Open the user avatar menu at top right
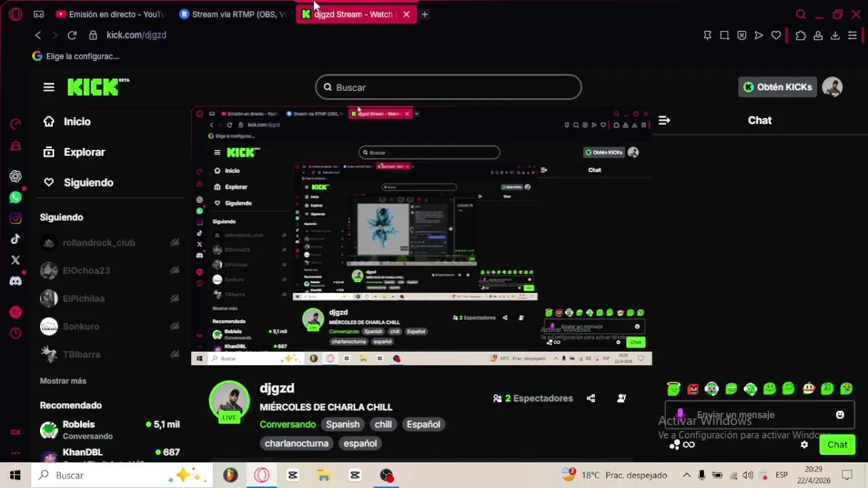The image size is (868, 488). 832,87
